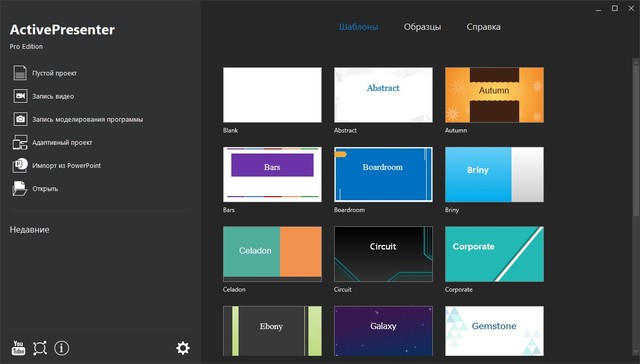Screen dimensions: 640x364
Task: Pick the Briny template thumbnail
Action: [494, 175]
